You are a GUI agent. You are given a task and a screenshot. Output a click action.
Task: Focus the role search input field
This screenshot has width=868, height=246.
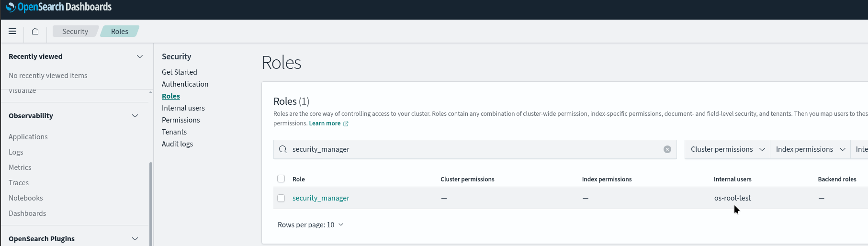[475, 149]
